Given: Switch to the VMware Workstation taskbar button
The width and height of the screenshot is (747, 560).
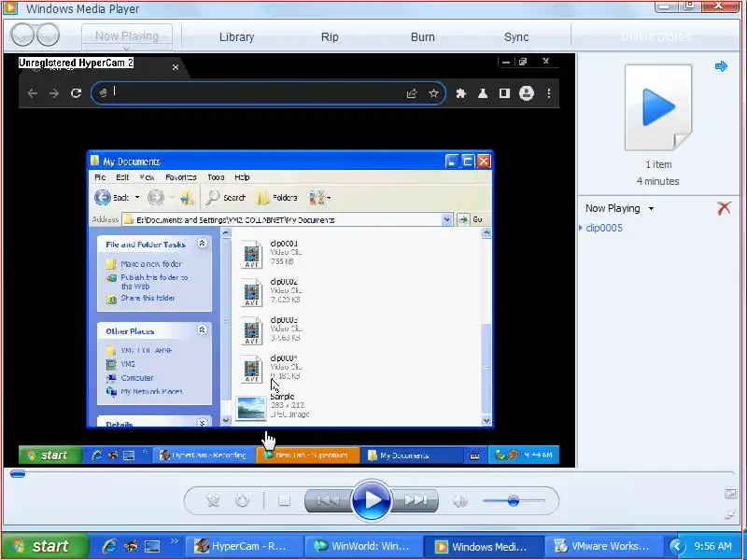Looking at the screenshot, I should [603, 546].
